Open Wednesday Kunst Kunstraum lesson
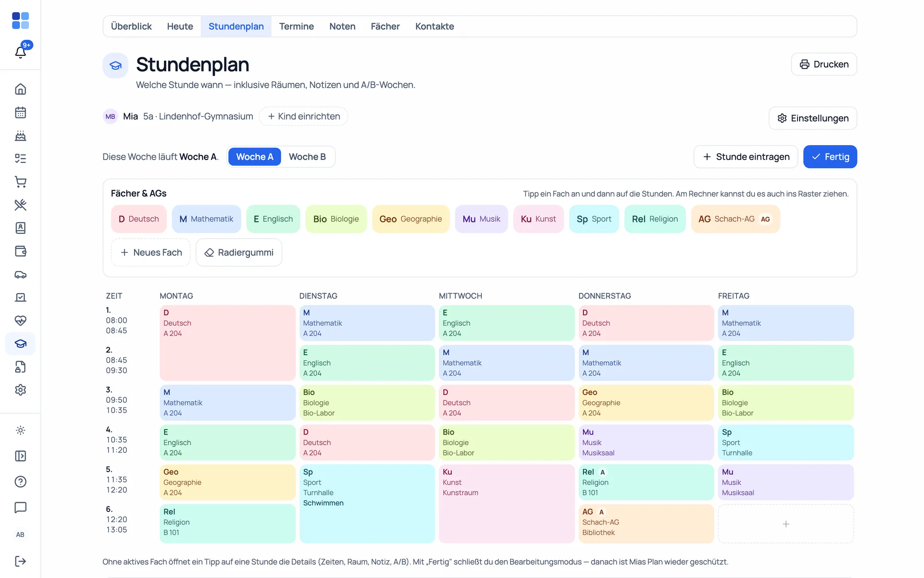Image resolution: width=924 pixels, height=578 pixels. coord(506,504)
